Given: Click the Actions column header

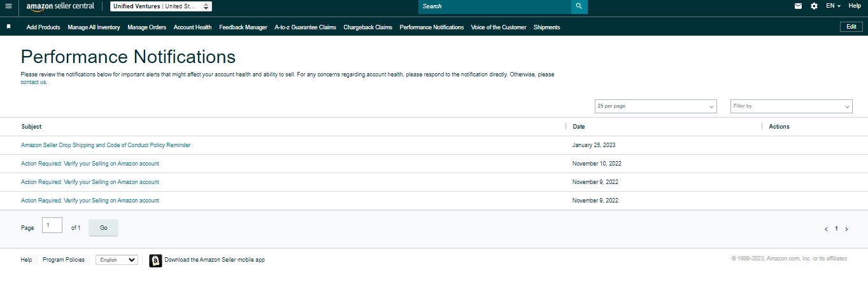Looking at the screenshot, I should point(779,127).
